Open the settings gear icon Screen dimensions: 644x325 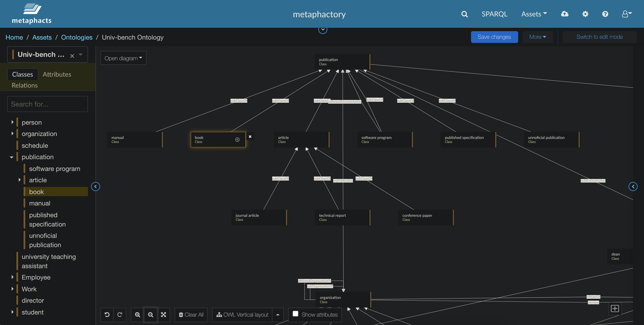pos(585,14)
